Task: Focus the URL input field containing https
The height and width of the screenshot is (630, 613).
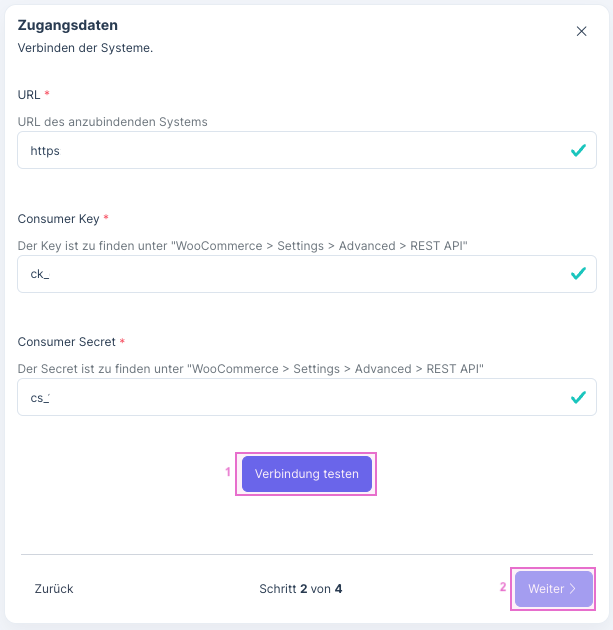Action: click(x=290, y=151)
